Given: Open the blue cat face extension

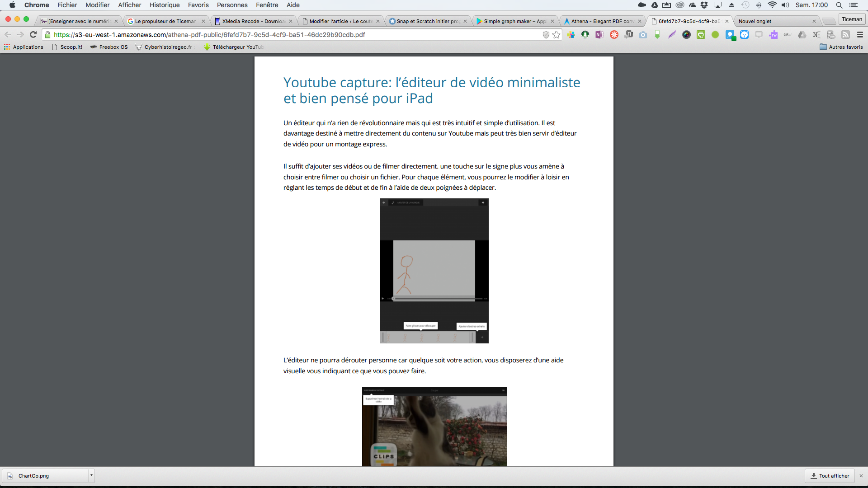Looking at the screenshot, I should coord(744,35).
